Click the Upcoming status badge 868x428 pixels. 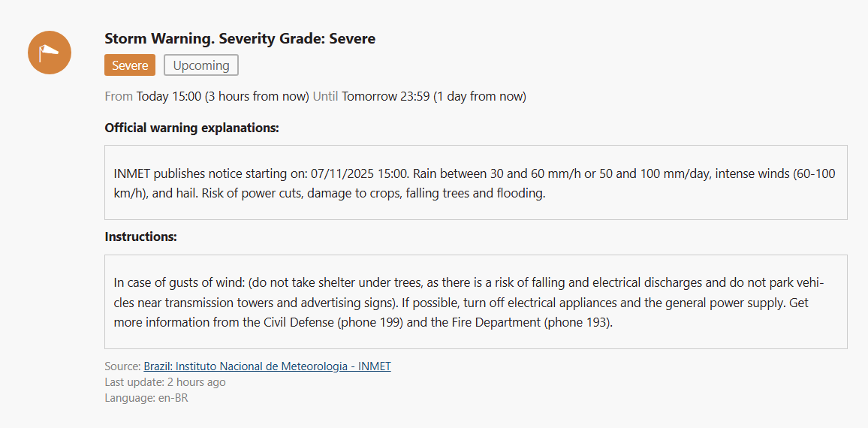pos(201,65)
